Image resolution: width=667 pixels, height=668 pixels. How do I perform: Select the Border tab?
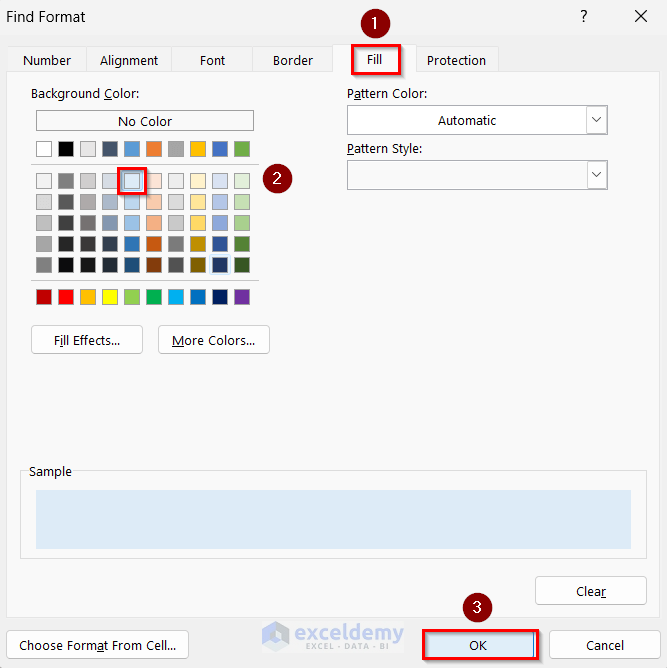coord(293,60)
